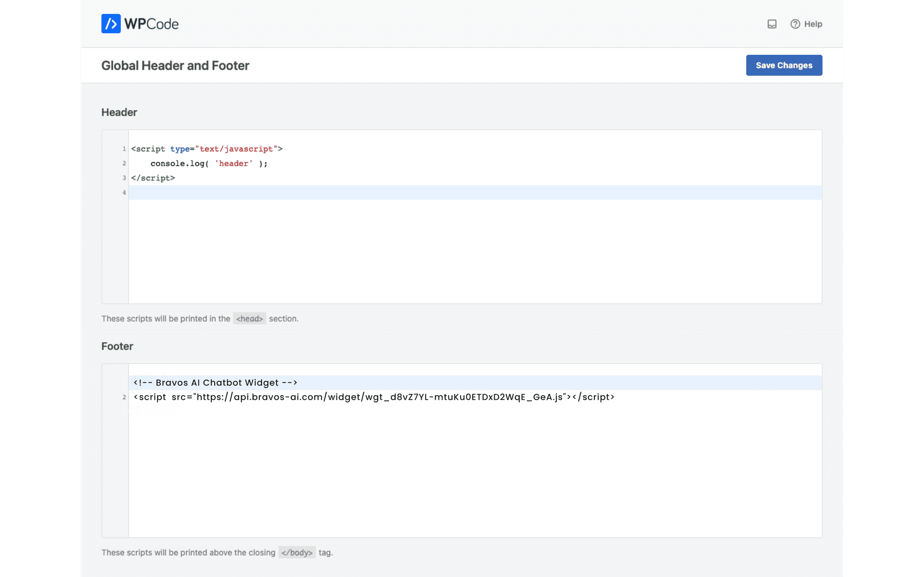Screen dimensions: 924x577
Task: Click the </script> closing tag in Header
Action: (153, 178)
